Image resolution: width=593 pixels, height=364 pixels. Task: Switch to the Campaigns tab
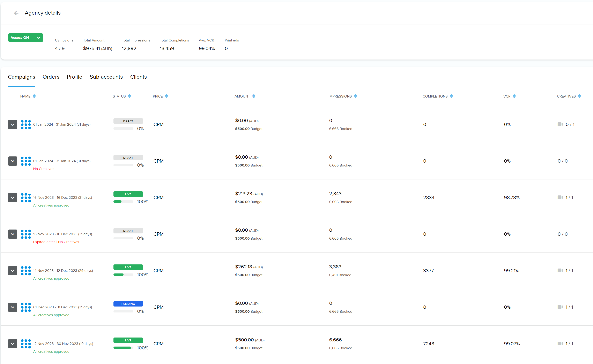click(21, 77)
